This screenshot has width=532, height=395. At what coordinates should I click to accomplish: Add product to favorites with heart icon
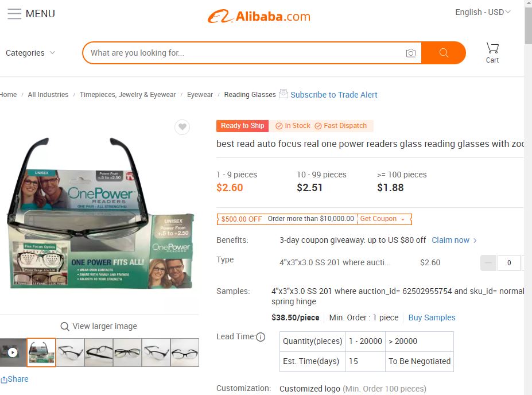(182, 127)
